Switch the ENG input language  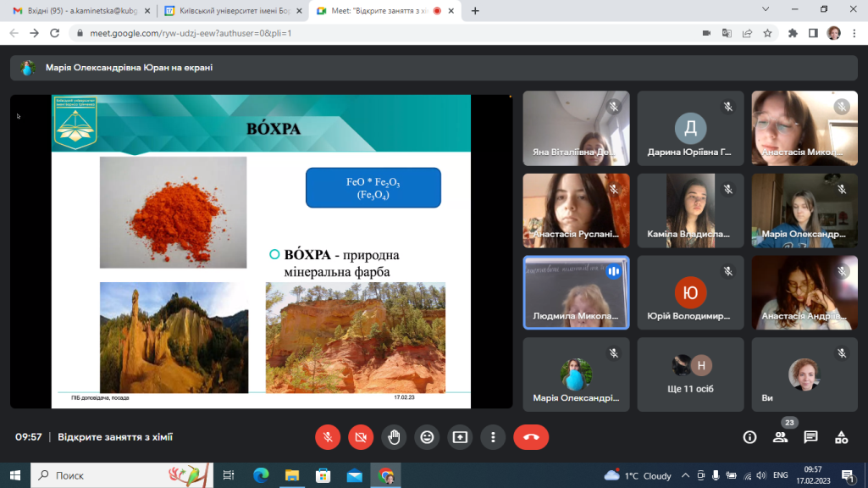[x=781, y=475]
